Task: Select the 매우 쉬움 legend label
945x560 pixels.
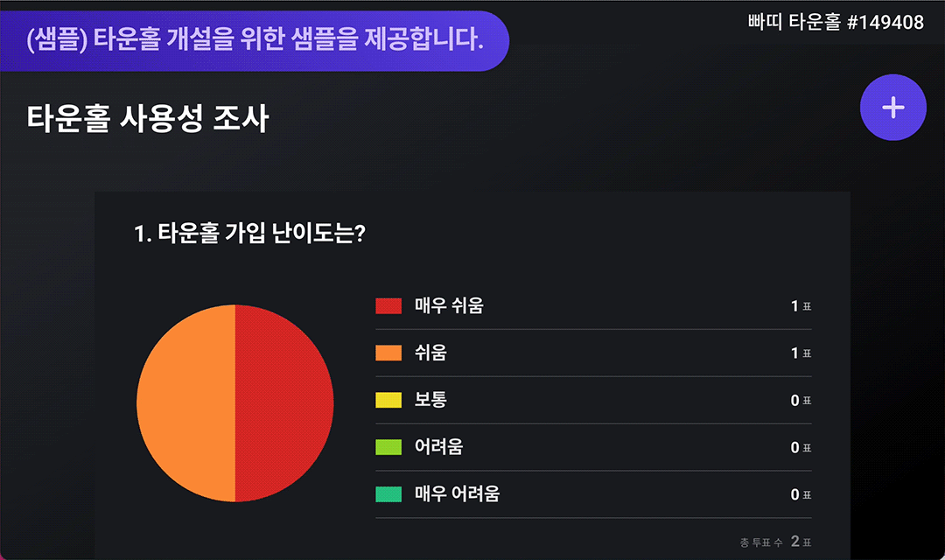Action: [x=449, y=305]
